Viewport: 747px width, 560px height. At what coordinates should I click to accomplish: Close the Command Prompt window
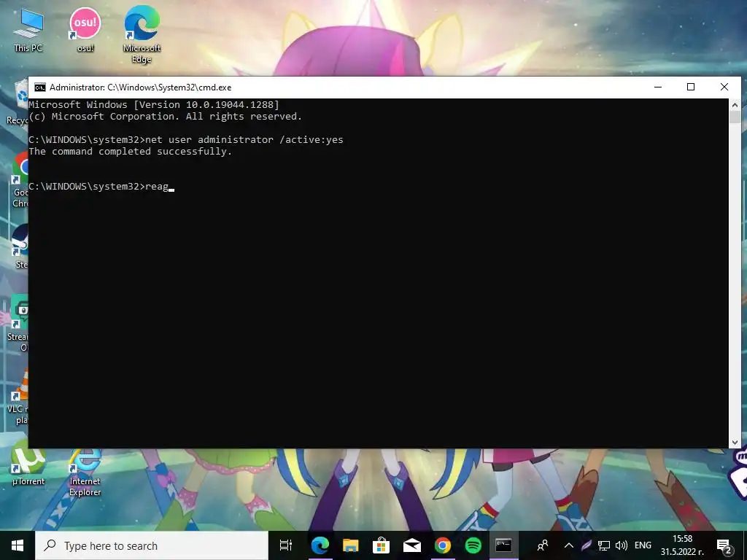pyautogui.click(x=724, y=87)
